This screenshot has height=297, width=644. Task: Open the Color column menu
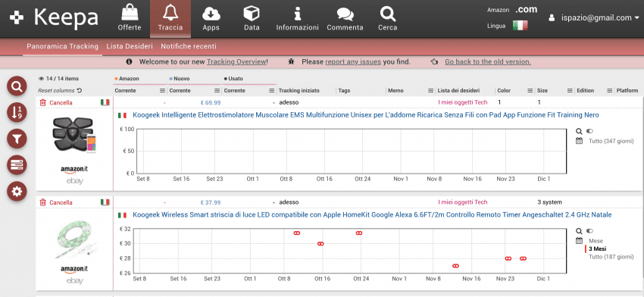click(x=530, y=91)
